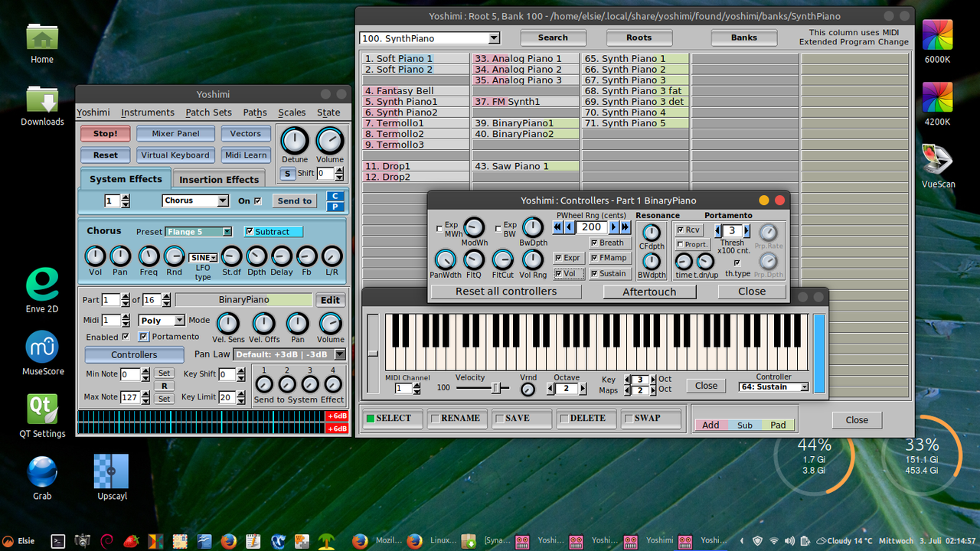Screen dimensions: 980x551
Task: Open the Chorus effect type dropdown
Action: pos(195,201)
